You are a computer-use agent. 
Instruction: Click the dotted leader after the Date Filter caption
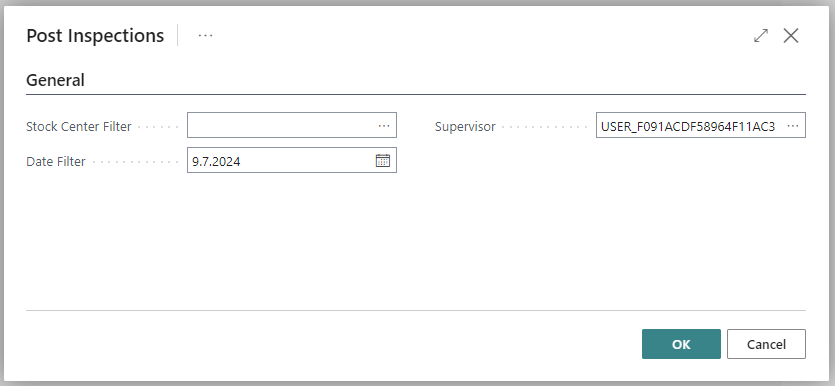pyautogui.click(x=135, y=163)
